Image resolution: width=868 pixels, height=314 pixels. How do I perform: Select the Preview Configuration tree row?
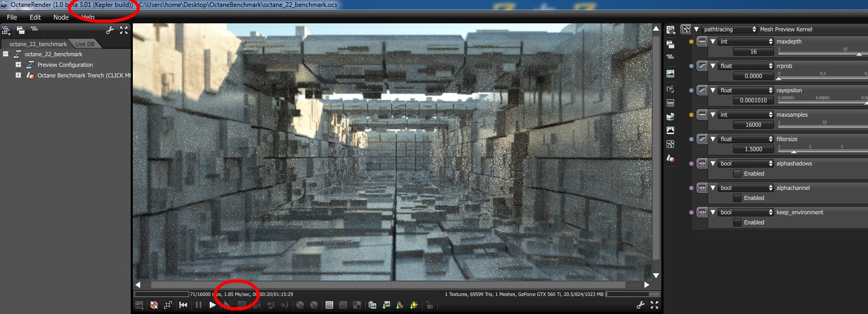[65, 65]
